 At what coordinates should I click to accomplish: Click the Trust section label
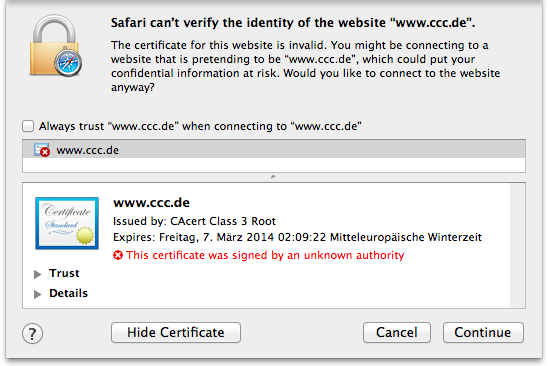[x=64, y=273]
